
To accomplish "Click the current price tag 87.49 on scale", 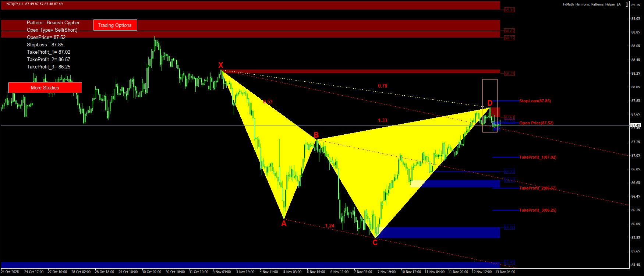I will click(x=636, y=125).
